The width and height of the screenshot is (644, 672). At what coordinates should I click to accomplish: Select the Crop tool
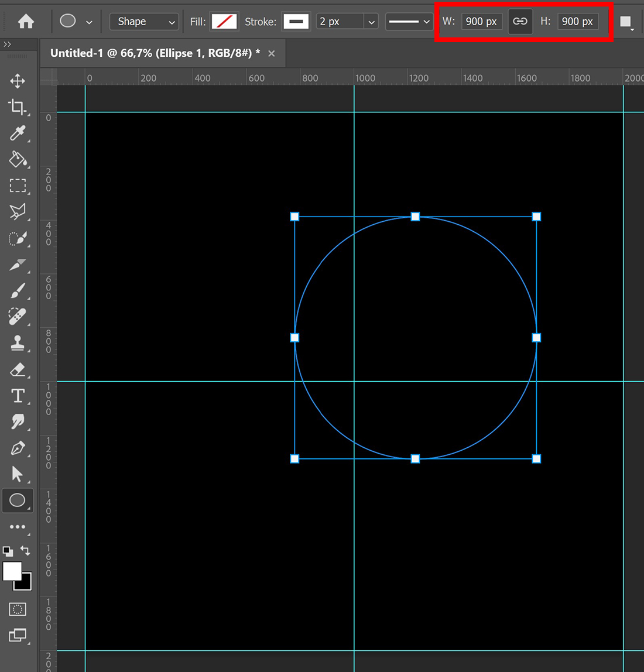(18, 107)
